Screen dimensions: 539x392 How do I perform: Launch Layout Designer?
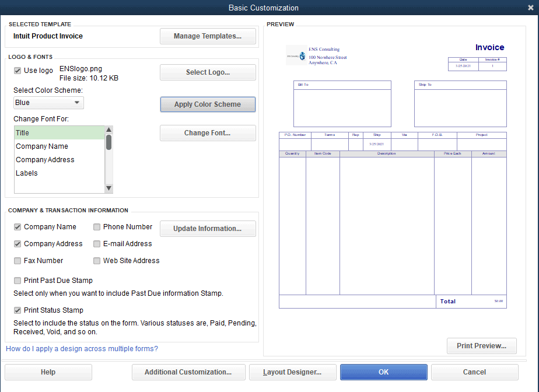click(x=292, y=372)
